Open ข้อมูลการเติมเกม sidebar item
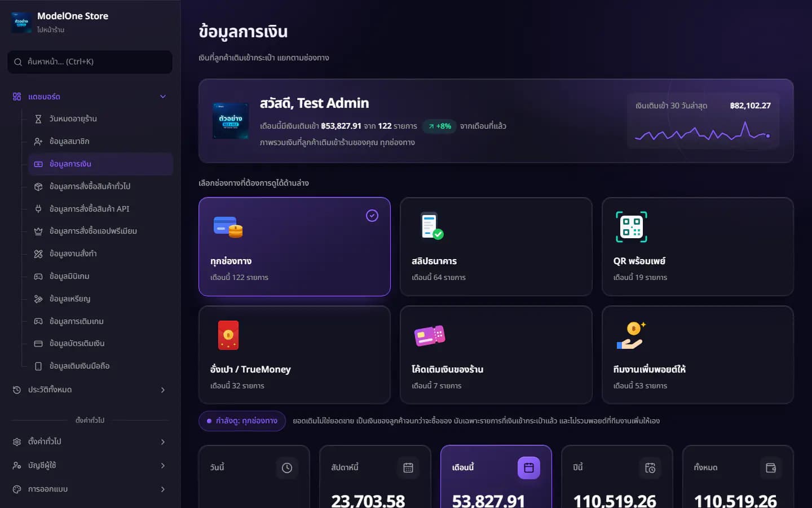 tap(100, 321)
